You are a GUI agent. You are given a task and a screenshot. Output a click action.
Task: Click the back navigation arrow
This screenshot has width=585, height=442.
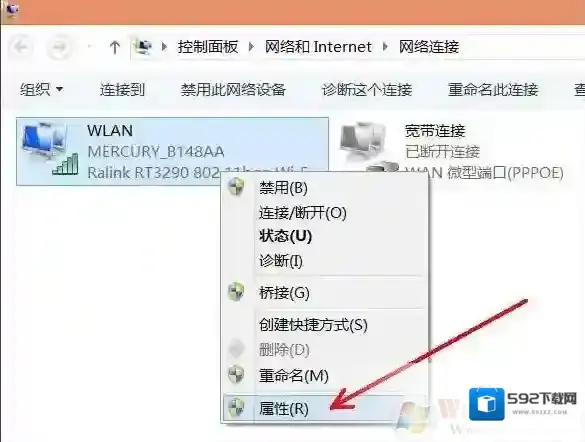click(21, 47)
